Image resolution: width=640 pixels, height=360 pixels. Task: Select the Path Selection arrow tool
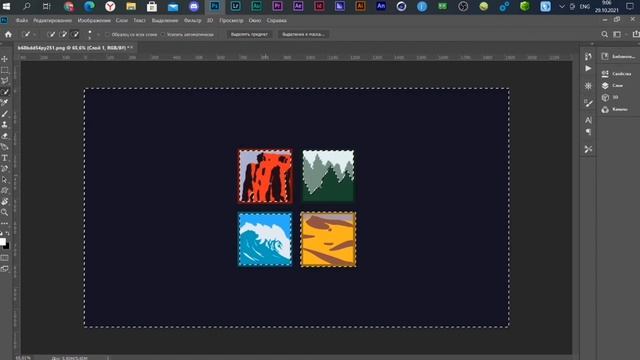click(x=4, y=180)
